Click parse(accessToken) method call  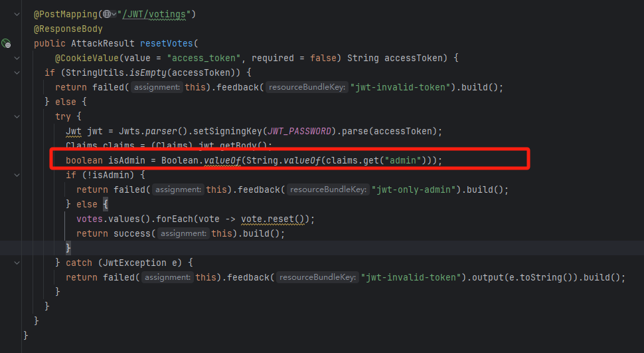pos(389,131)
